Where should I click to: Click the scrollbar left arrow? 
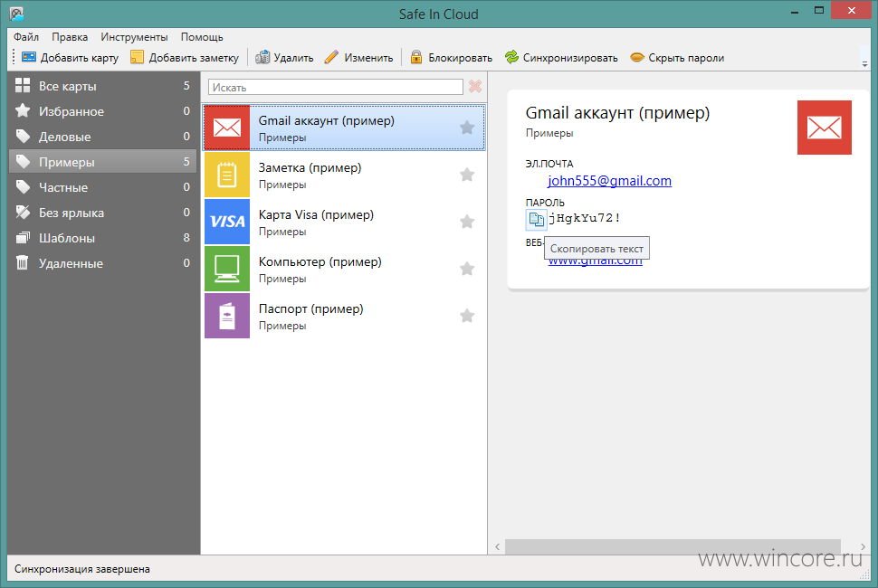(497, 546)
